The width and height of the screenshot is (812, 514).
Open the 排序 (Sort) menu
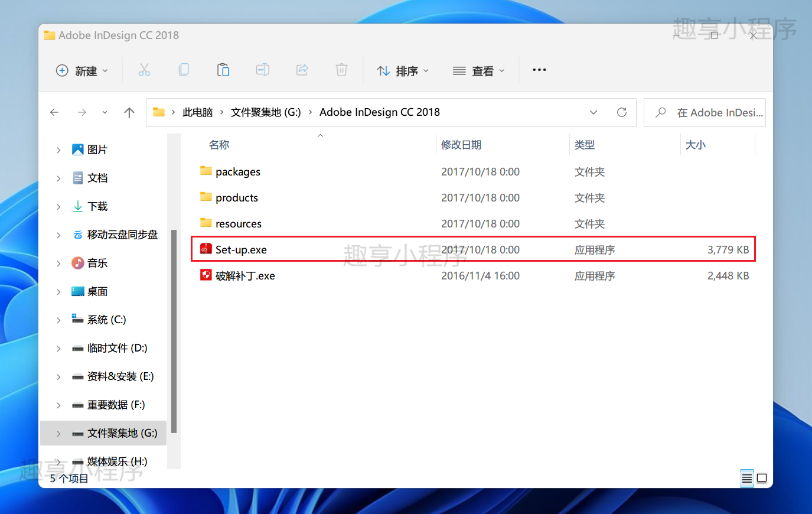click(x=403, y=70)
